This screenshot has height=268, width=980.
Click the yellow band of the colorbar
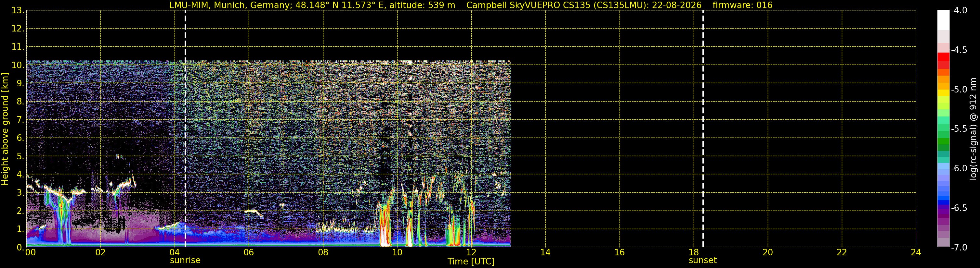tap(944, 93)
